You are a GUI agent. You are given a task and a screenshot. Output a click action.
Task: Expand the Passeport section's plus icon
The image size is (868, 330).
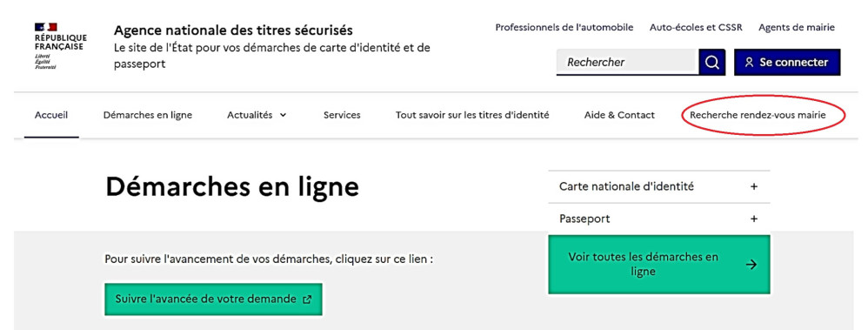[x=753, y=219]
